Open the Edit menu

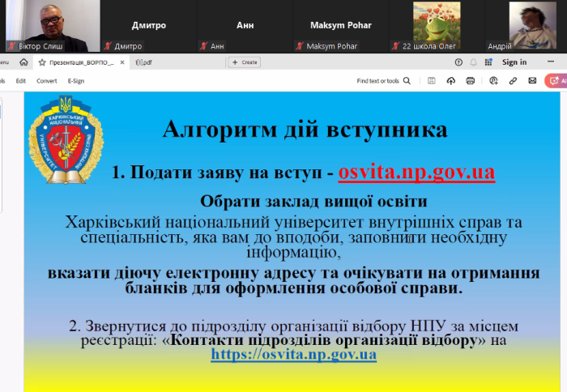pos(21,81)
